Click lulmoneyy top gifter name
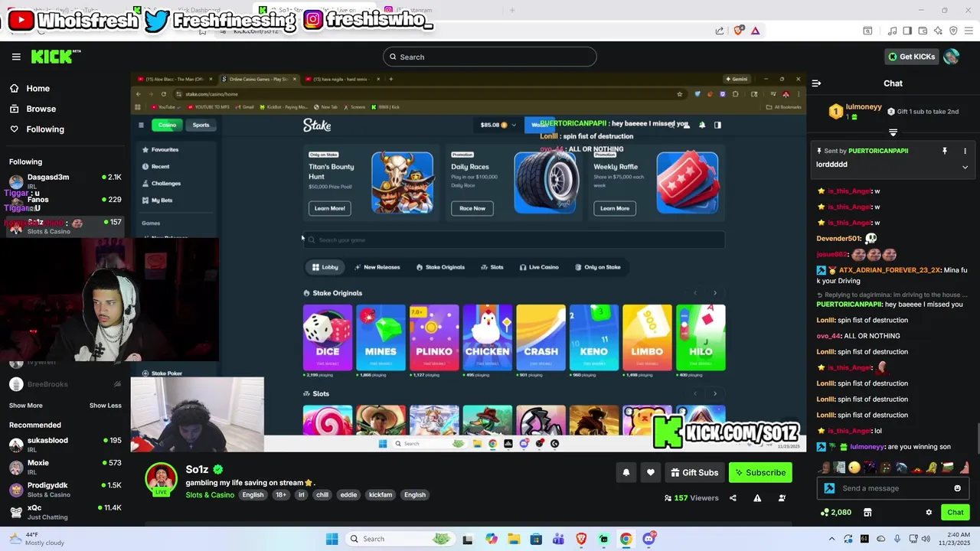The width and height of the screenshot is (980, 551). [x=864, y=107]
